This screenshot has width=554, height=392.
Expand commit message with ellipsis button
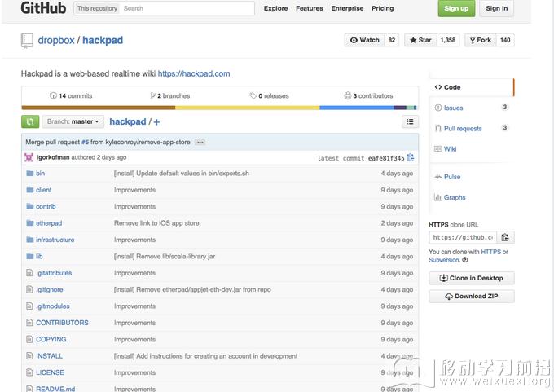click(x=200, y=142)
